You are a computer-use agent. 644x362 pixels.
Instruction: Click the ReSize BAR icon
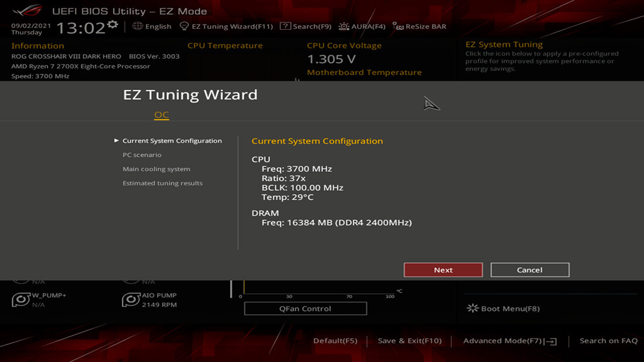click(x=398, y=26)
